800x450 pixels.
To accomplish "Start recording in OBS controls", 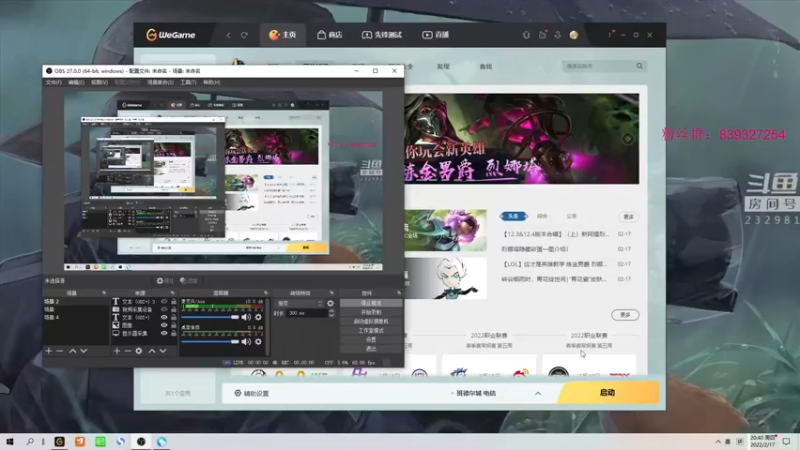I will (x=371, y=312).
